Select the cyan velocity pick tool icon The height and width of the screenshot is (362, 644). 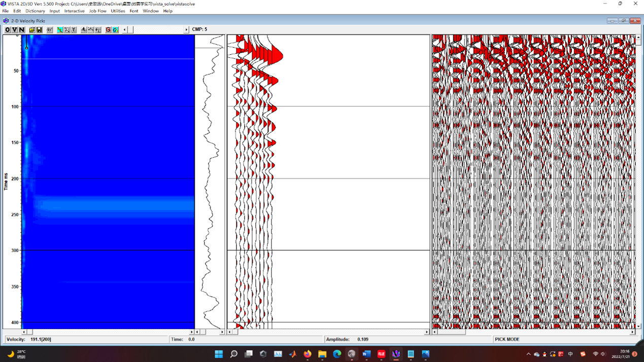pos(60,30)
